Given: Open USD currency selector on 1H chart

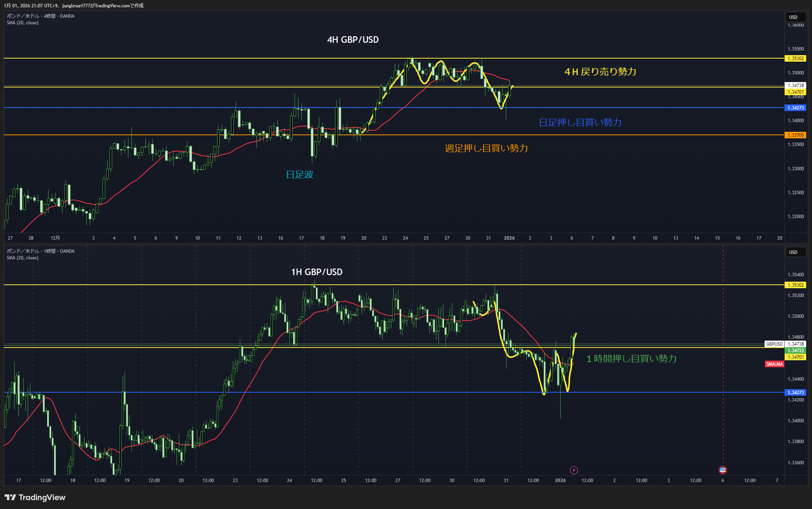Looking at the screenshot, I should click(795, 252).
